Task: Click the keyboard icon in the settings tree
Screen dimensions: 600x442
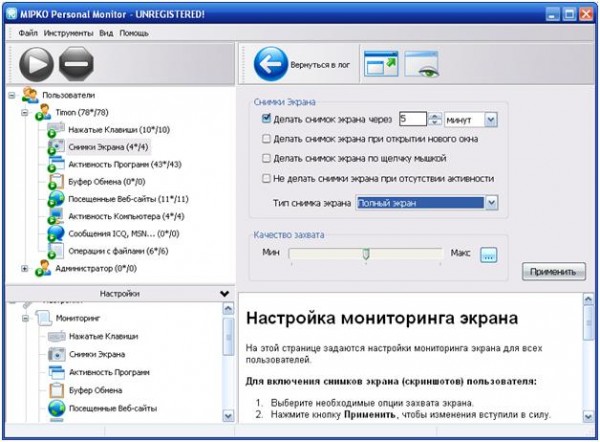Action: pyautogui.click(x=57, y=336)
